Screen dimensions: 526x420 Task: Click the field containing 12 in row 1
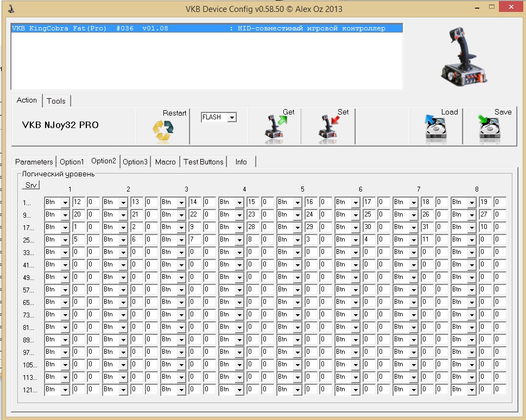coord(79,202)
